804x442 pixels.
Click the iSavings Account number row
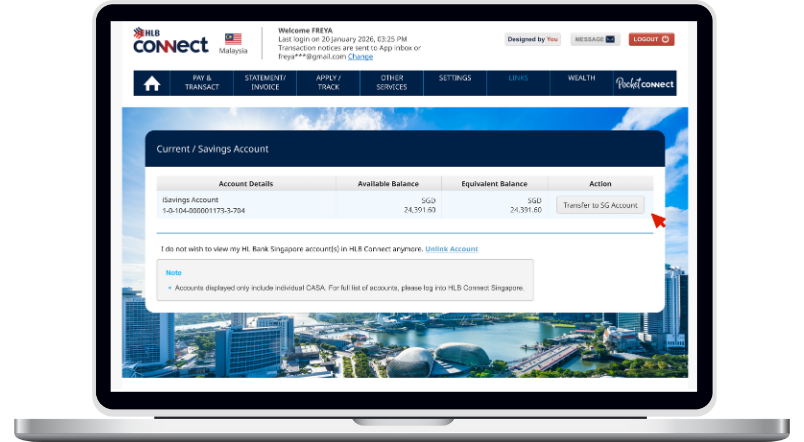point(203,211)
